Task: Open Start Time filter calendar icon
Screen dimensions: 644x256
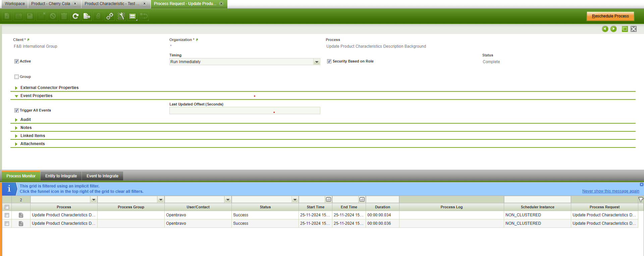Action: tap(328, 200)
